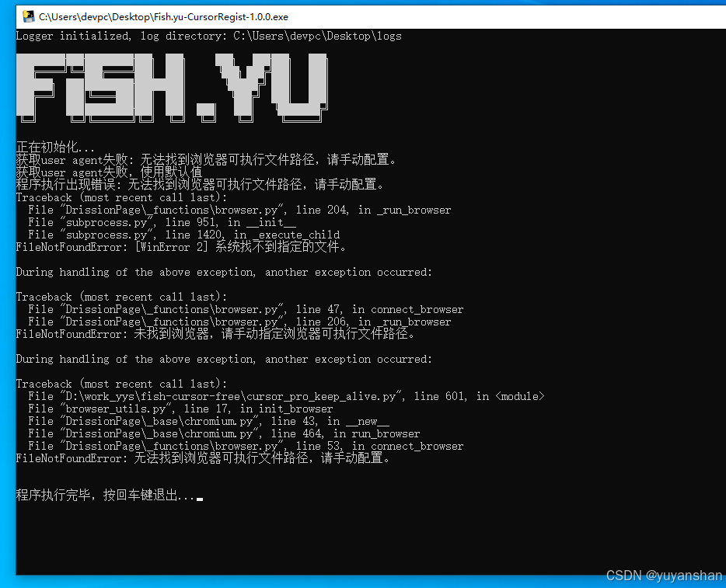Click the line 204 in _run_browser traceback row
The height and width of the screenshot is (588, 726).
click(239, 210)
